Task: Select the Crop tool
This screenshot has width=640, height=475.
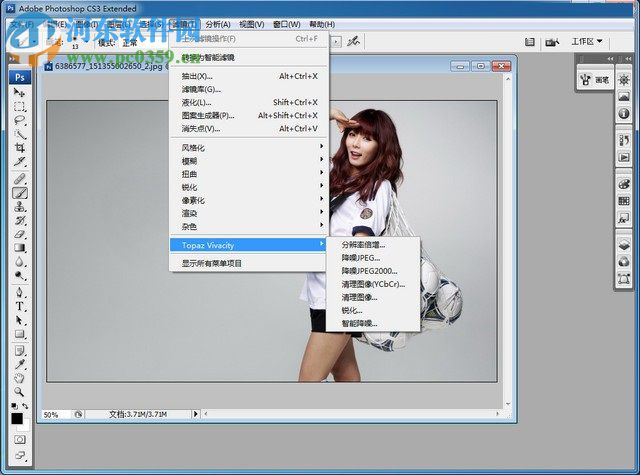Action: pyautogui.click(x=20, y=148)
